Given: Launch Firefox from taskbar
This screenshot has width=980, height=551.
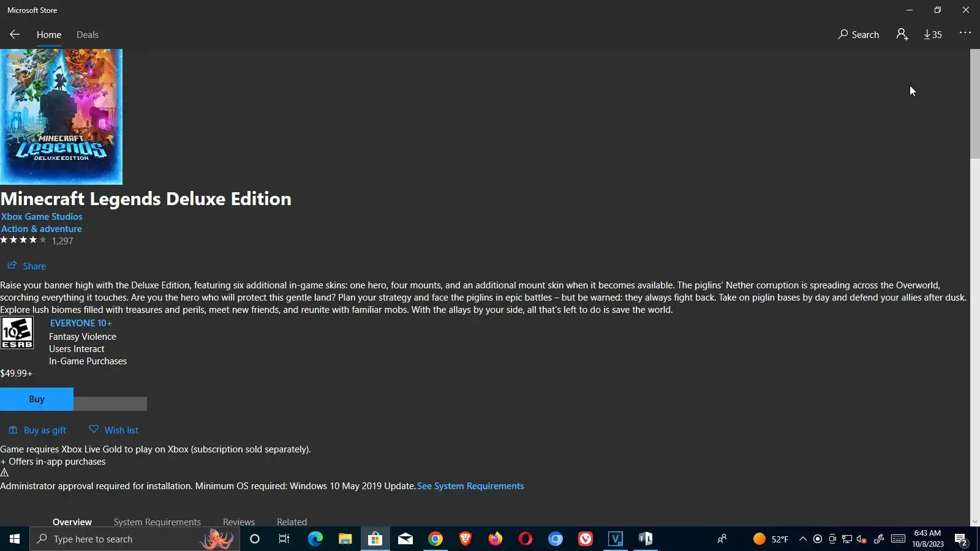Looking at the screenshot, I should click(x=495, y=539).
